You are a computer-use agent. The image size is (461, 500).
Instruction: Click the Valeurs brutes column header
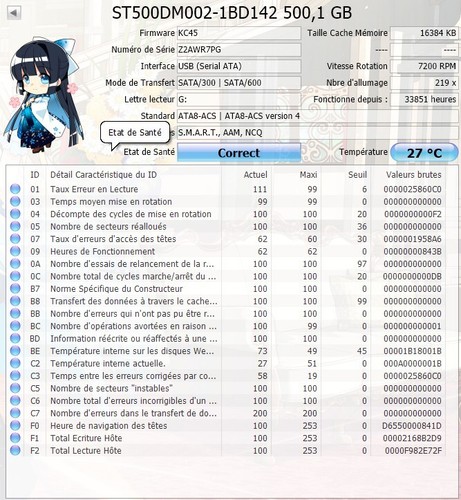pos(413,175)
